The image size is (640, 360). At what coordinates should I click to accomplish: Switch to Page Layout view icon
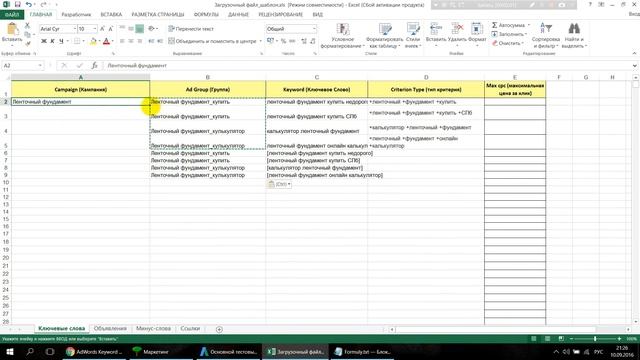(547, 339)
